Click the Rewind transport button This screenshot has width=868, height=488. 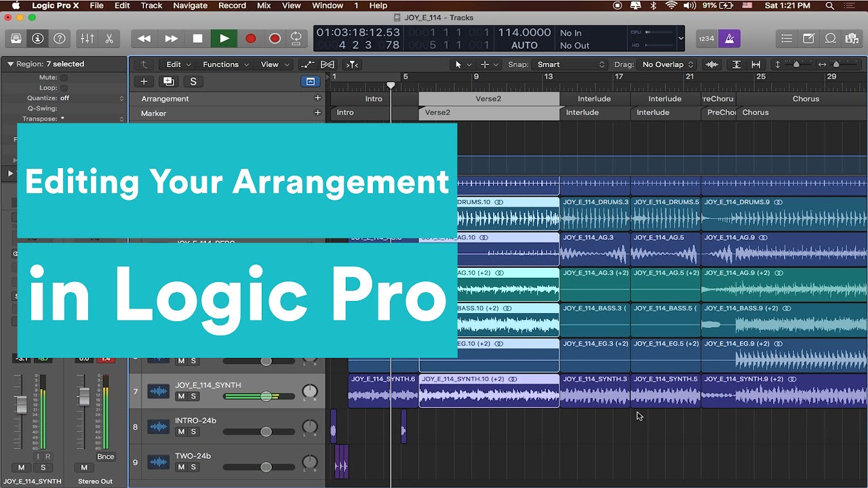[144, 39]
